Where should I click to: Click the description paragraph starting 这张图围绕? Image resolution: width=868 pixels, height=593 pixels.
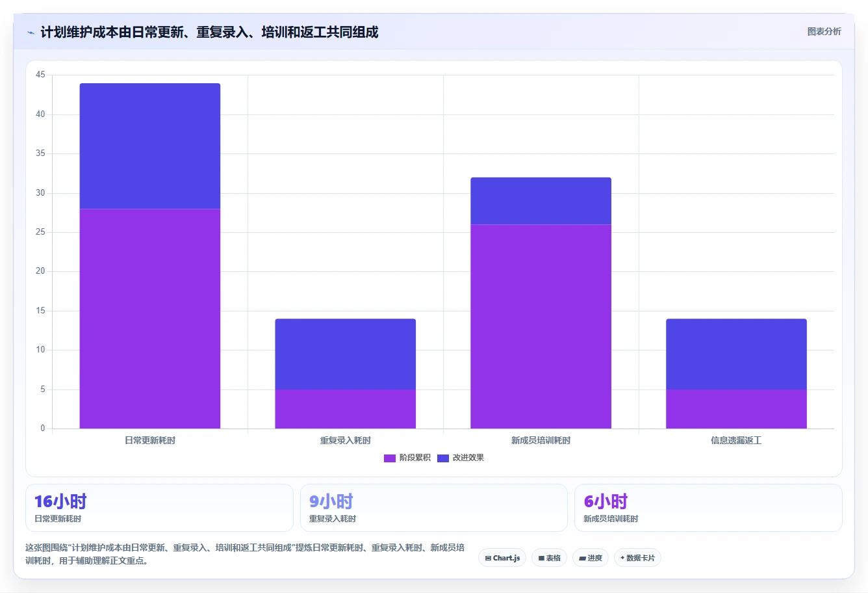coord(245,554)
